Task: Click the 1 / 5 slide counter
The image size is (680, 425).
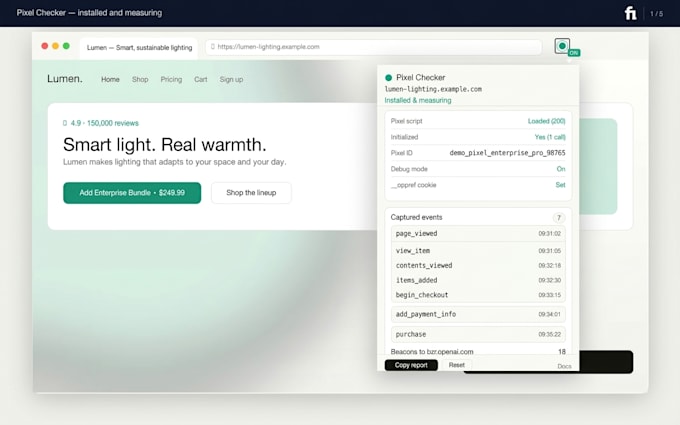Action: click(656, 14)
